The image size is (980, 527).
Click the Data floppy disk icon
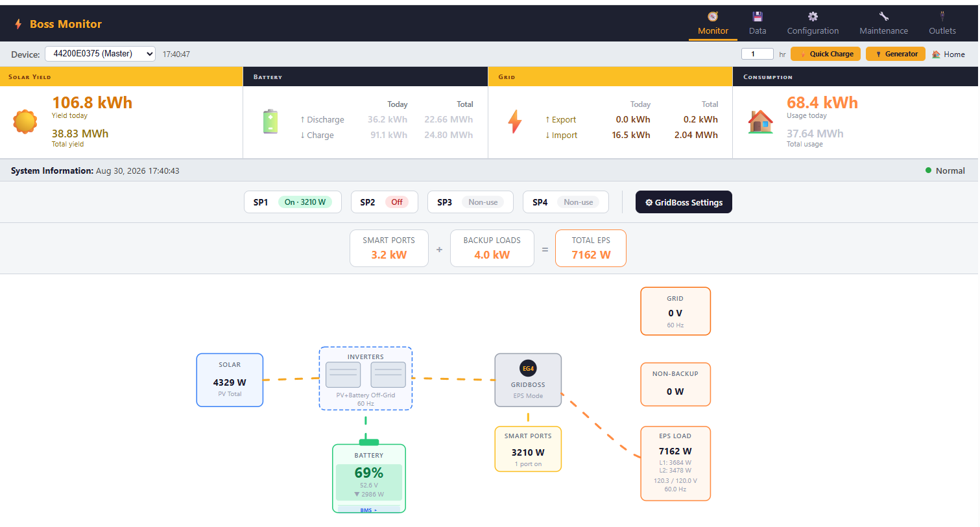(x=758, y=16)
